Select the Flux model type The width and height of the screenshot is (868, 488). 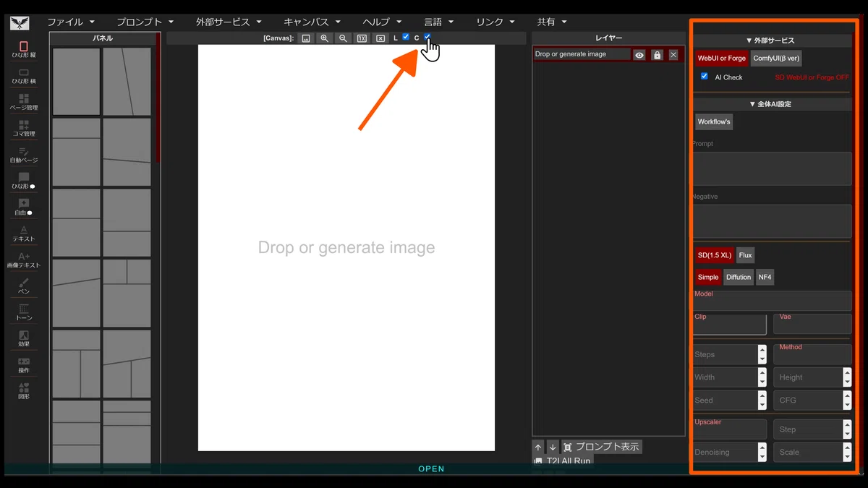[746, 255]
